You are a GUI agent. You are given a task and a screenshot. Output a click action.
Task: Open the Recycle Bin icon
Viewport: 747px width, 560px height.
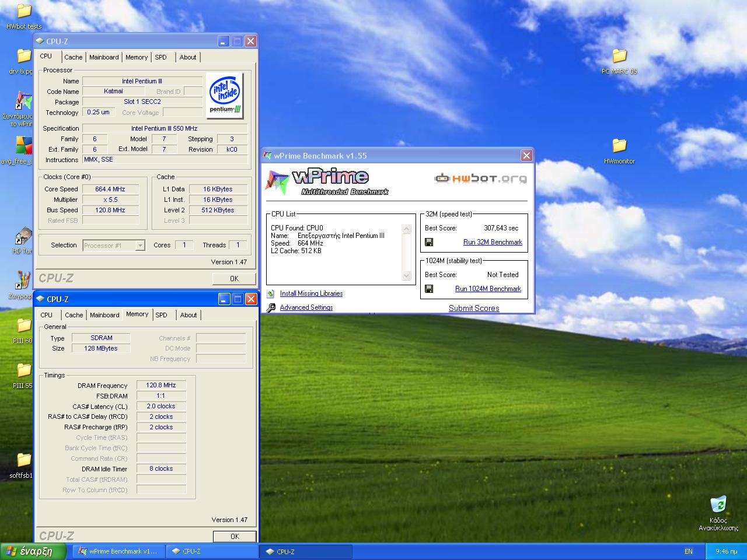point(718,505)
